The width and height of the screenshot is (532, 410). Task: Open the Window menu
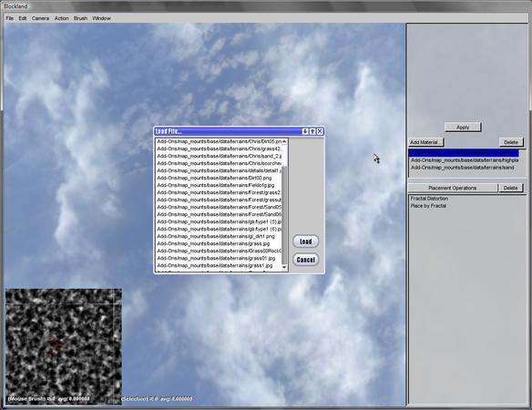click(x=101, y=18)
